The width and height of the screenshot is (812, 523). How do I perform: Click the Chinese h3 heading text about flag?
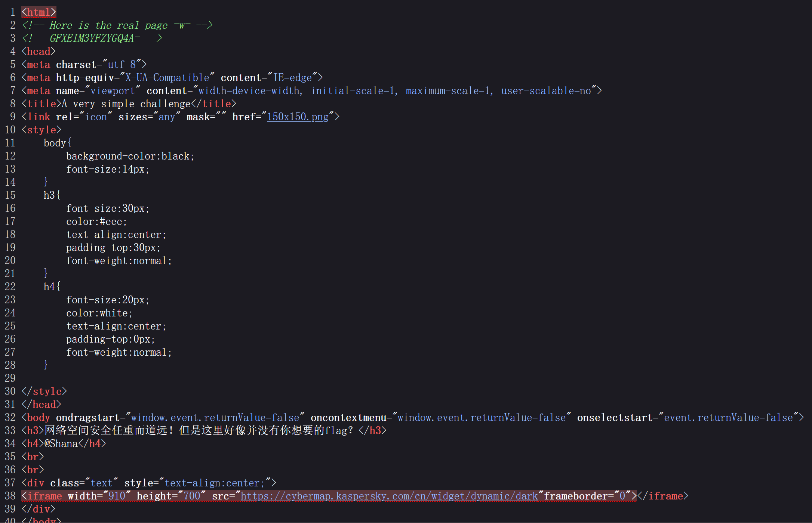[x=198, y=431]
